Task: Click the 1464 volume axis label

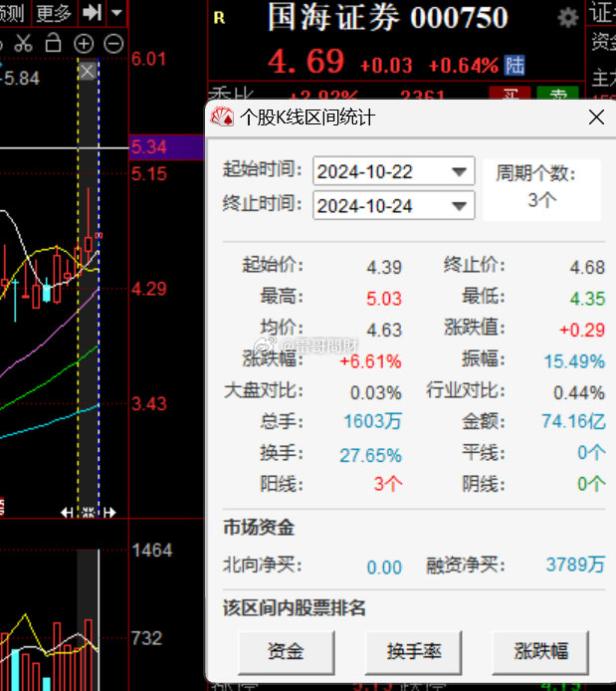Action: [x=152, y=550]
